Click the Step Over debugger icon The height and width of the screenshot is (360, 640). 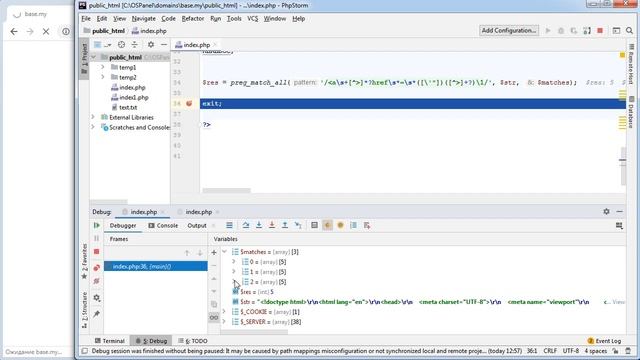click(246, 225)
